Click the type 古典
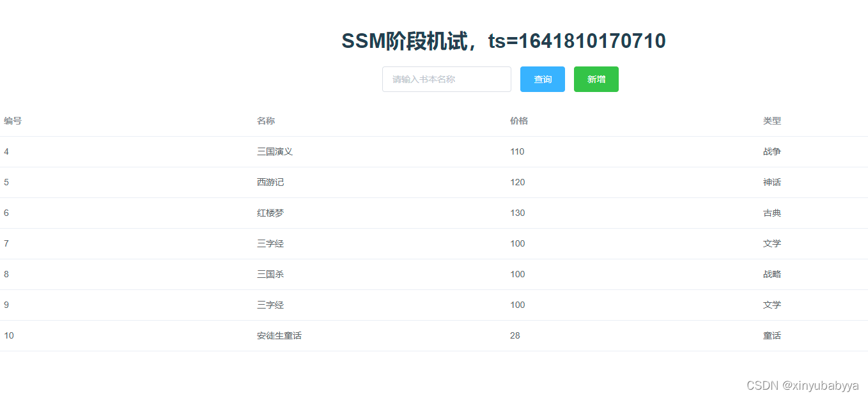 (x=772, y=213)
